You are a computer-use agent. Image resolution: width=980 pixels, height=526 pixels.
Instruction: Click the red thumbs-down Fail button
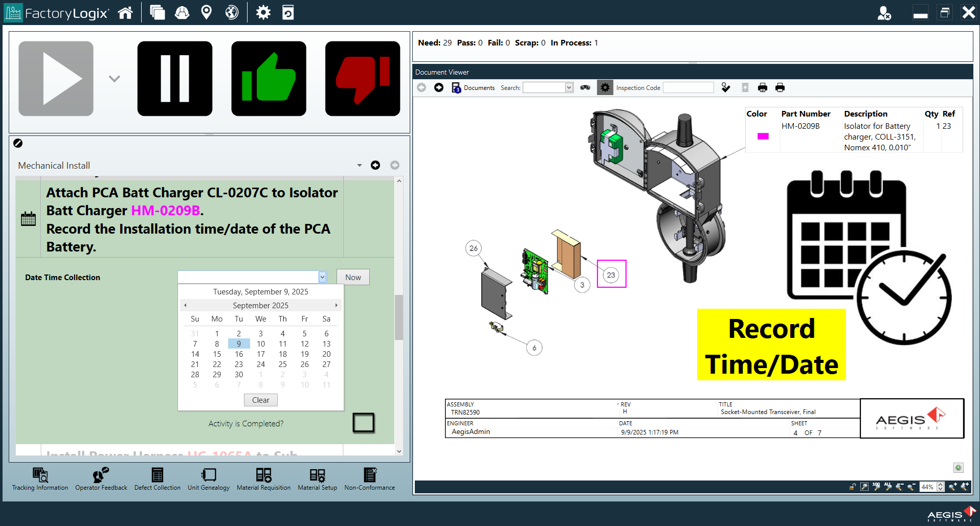tap(362, 79)
